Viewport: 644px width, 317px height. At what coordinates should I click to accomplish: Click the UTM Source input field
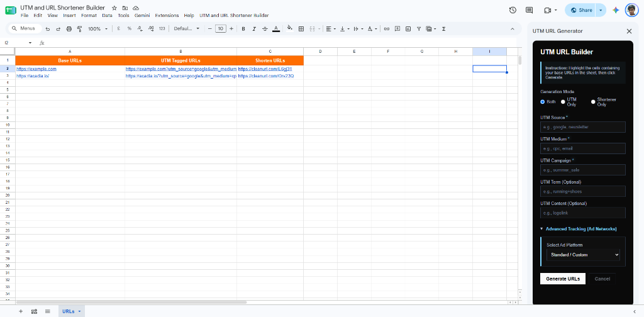click(x=583, y=127)
